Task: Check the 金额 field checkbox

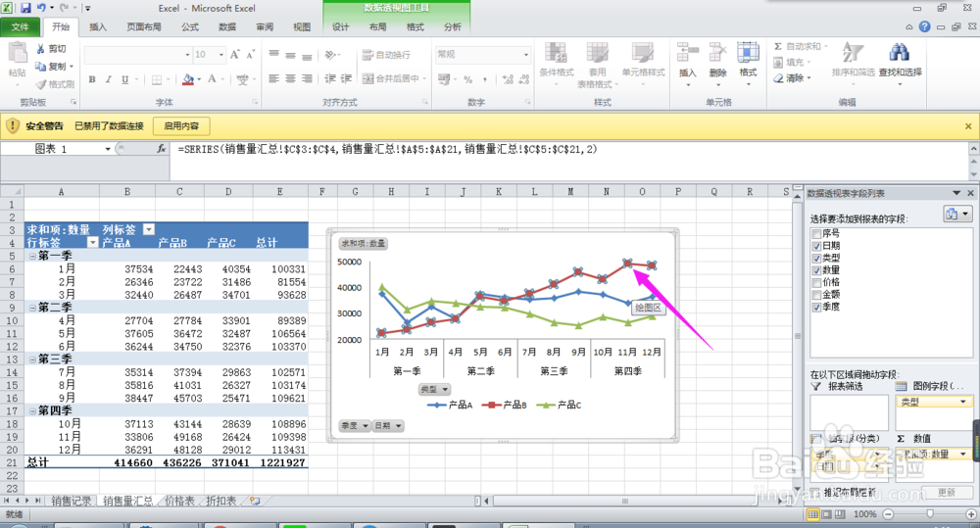Action: (x=816, y=294)
